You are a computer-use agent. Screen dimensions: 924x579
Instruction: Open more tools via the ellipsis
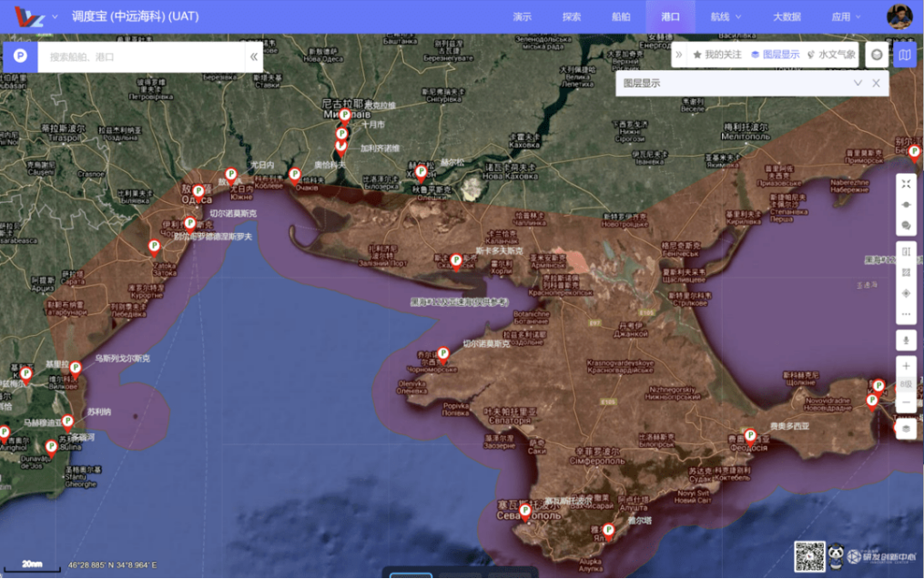click(x=907, y=314)
